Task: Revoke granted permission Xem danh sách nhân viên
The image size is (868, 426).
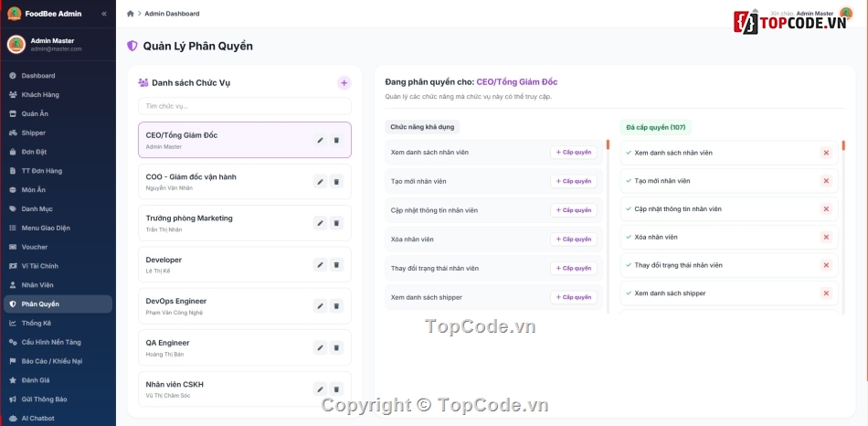Action: click(826, 153)
